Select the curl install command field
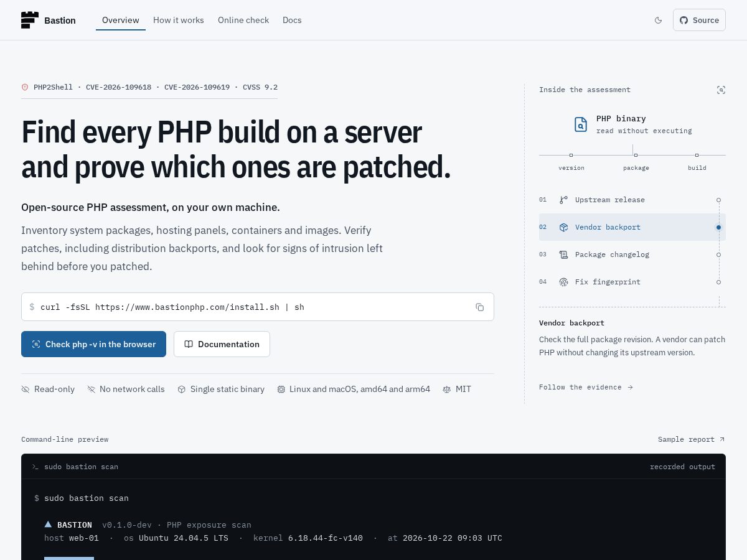The image size is (747, 560). pos(258,307)
